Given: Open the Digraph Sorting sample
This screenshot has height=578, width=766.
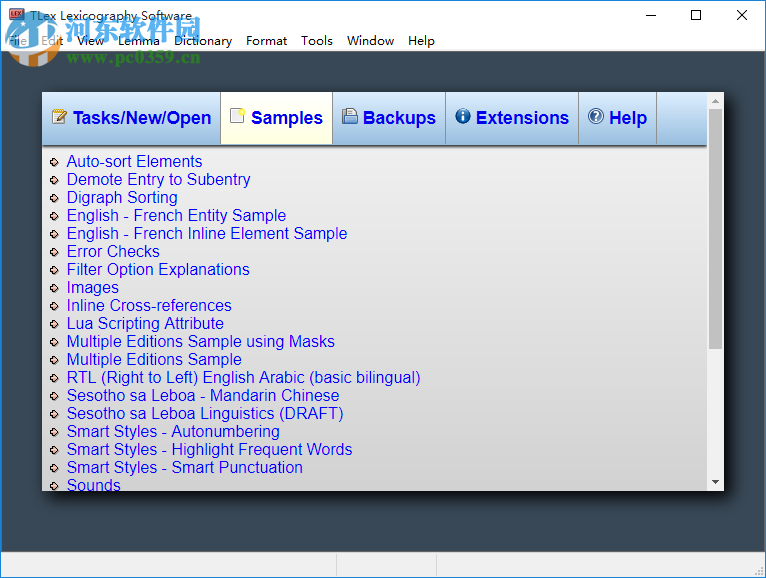Looking at the screenshot, I should 122,198.
